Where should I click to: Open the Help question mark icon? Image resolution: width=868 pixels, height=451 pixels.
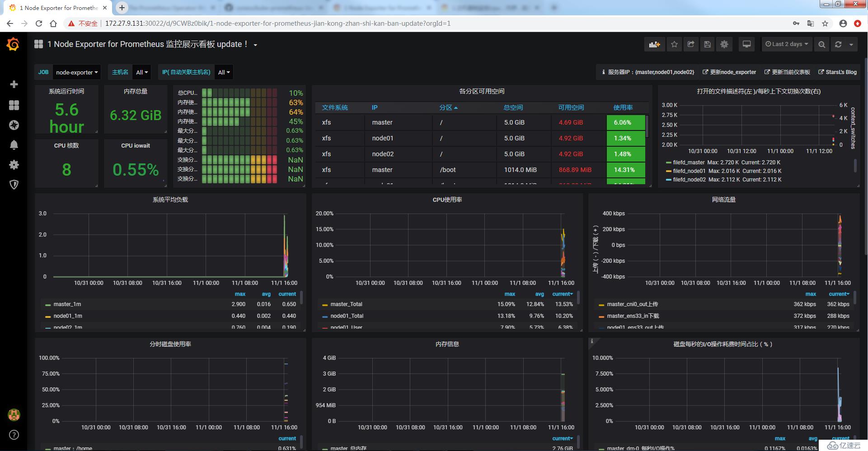(x=14, y=435)
